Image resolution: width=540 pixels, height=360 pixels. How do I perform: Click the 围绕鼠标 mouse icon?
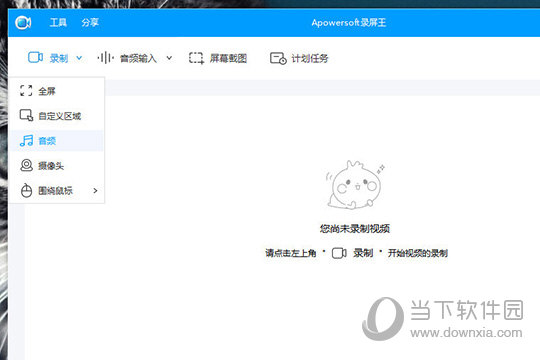27,191
